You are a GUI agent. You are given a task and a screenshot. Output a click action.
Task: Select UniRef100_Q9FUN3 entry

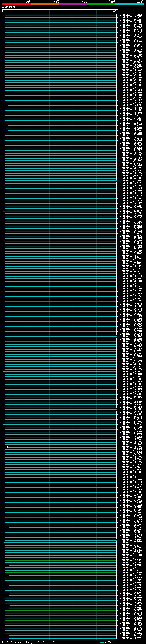click(131, 75)
